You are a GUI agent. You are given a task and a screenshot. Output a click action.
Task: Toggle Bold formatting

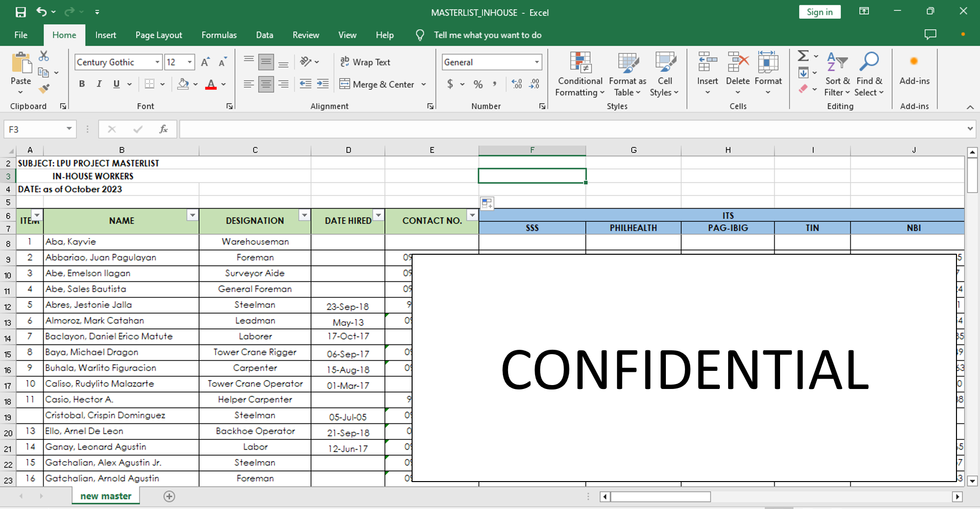click(82, 84)
